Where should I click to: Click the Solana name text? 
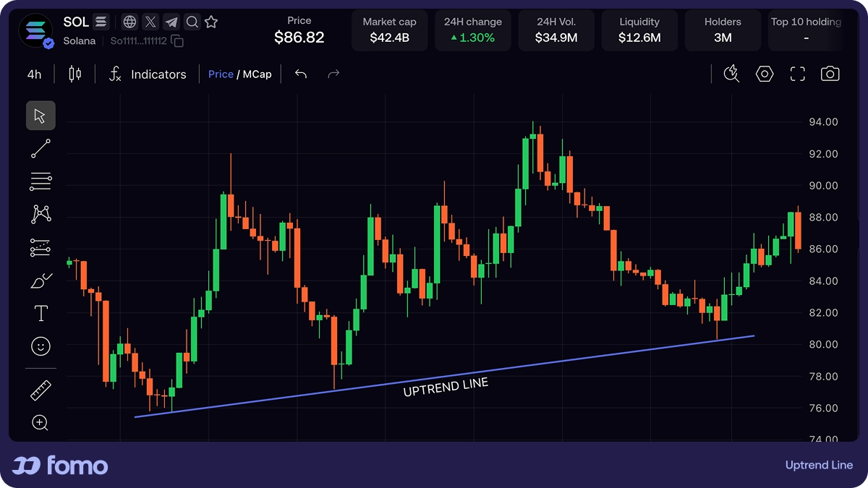79,41
